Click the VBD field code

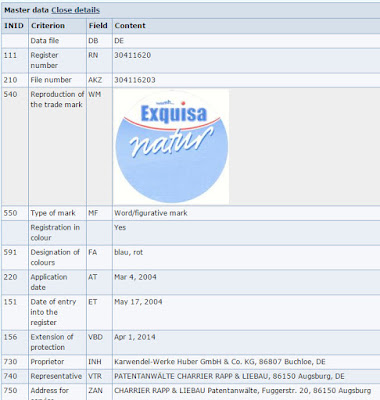point(95,337)
